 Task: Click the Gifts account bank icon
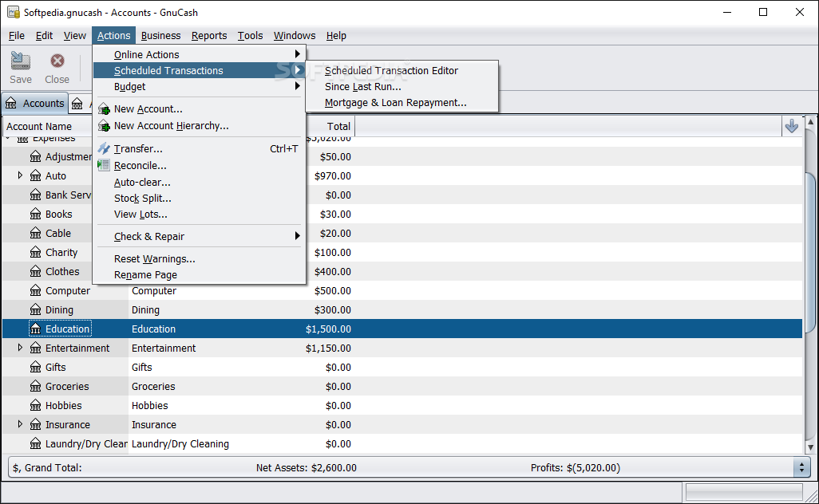click(x=35, y=368)
